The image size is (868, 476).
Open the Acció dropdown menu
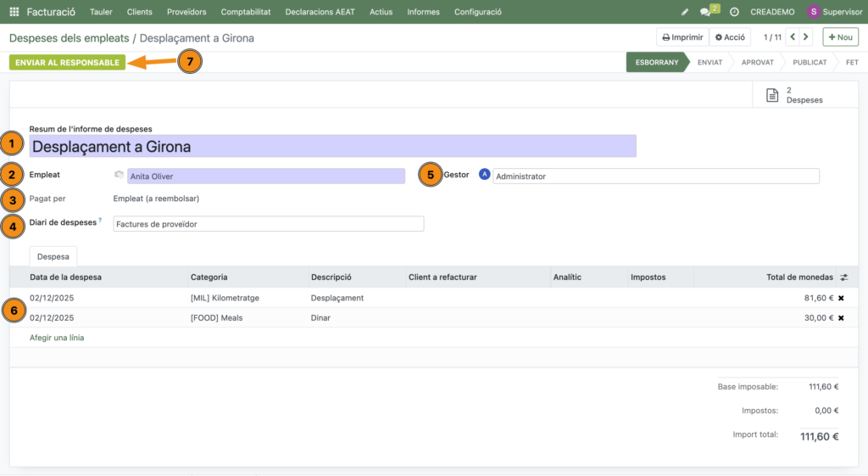click(x=730, y=37)
